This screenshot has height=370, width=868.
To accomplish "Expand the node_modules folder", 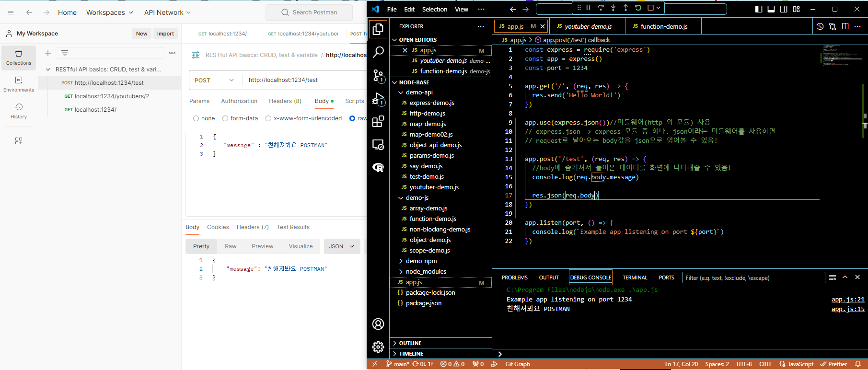I will point(401,272).
